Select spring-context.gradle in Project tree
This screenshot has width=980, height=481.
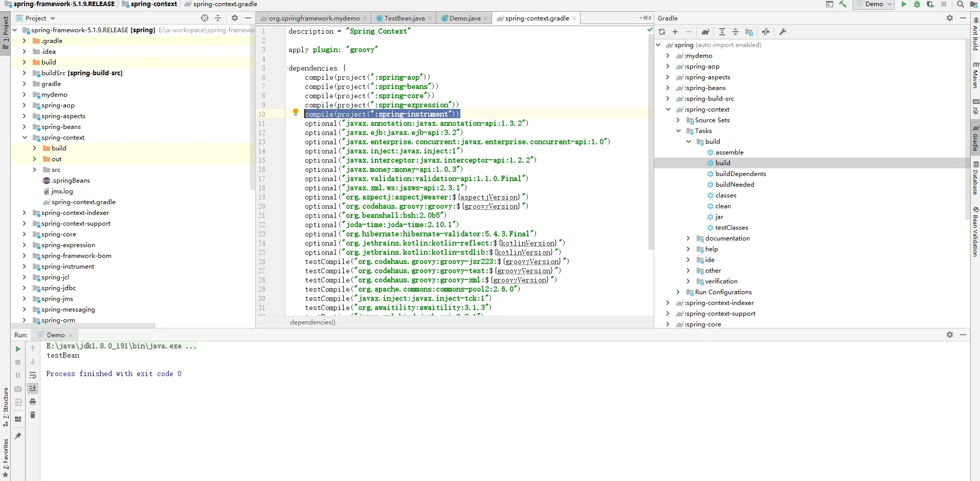coord(83,202)
